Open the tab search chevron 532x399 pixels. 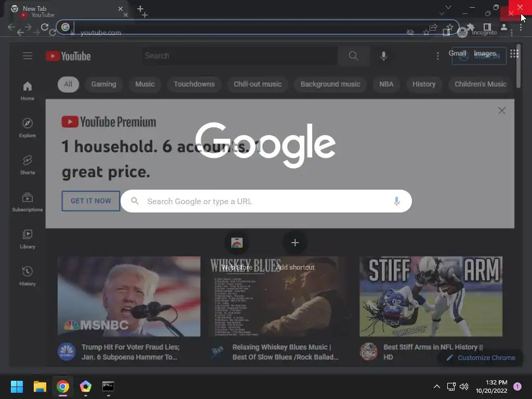point(448,7)
